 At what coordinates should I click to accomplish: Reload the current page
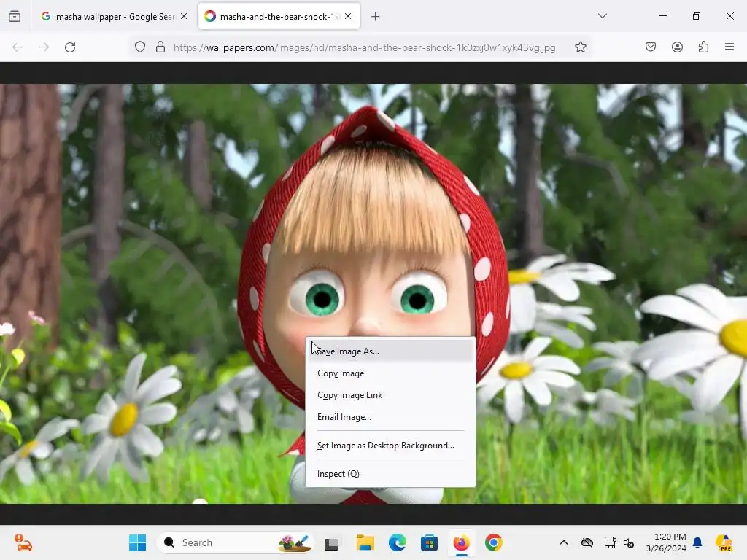70,47
